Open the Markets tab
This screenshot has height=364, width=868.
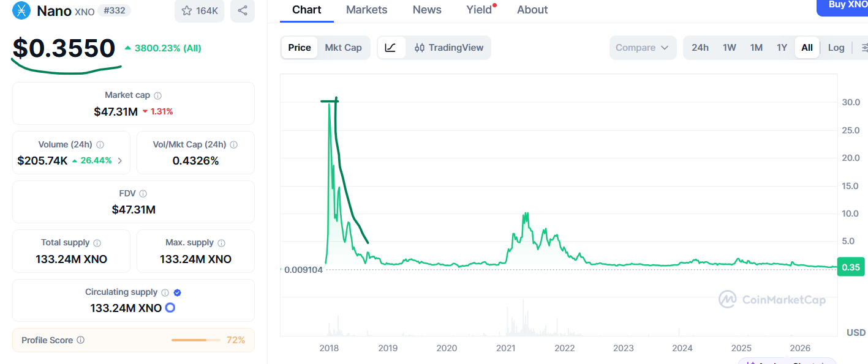[366, 10]
